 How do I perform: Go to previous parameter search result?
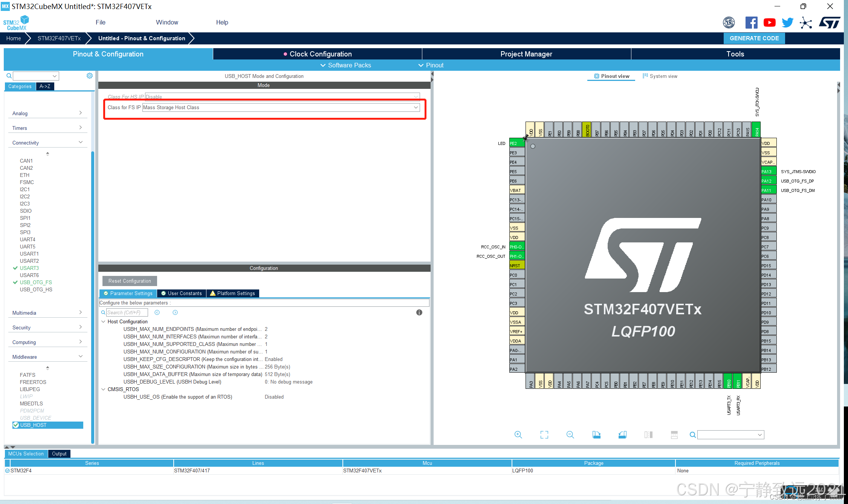[157, 312]
